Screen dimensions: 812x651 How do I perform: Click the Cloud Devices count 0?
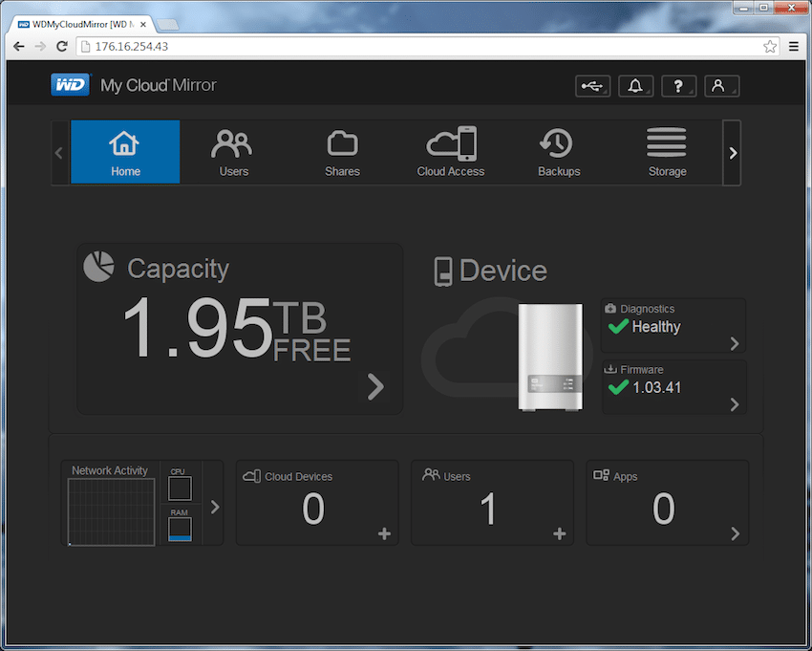tap(313, 509)
